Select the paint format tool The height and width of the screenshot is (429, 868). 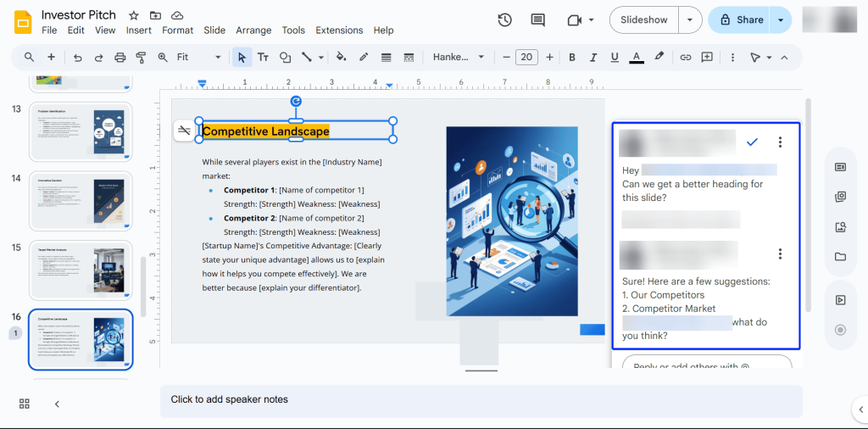pyautogui.click(x=141, y=58)
